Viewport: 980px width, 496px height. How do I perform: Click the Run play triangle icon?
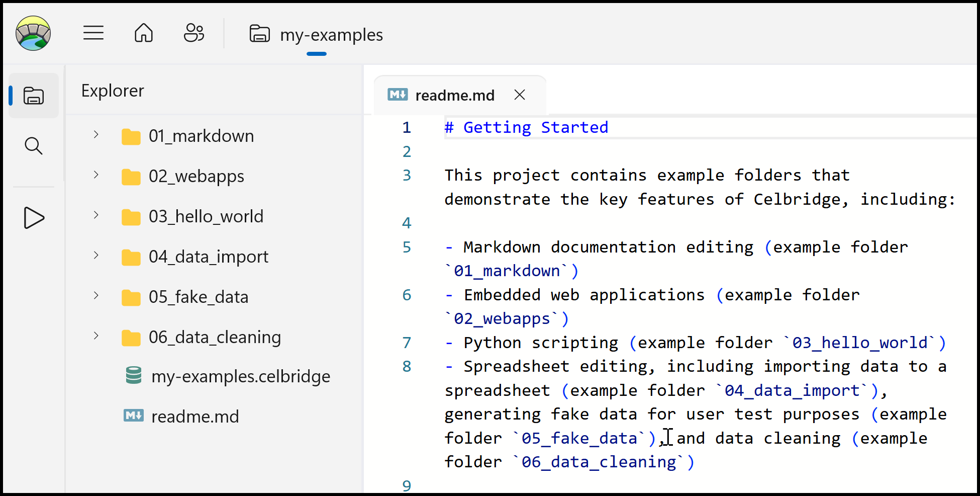34,218
